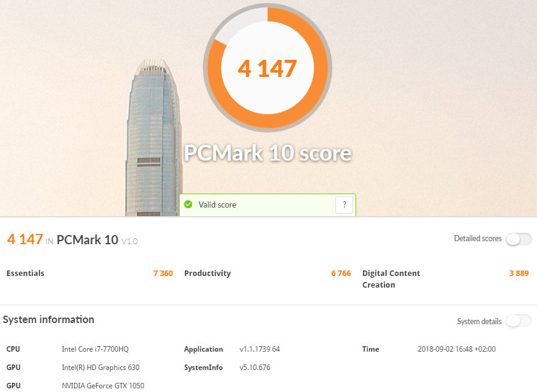Image resolution: width=537 pixels, height=392 pixels.
Task: Click the Essentials category label
Action: (25, 274)
